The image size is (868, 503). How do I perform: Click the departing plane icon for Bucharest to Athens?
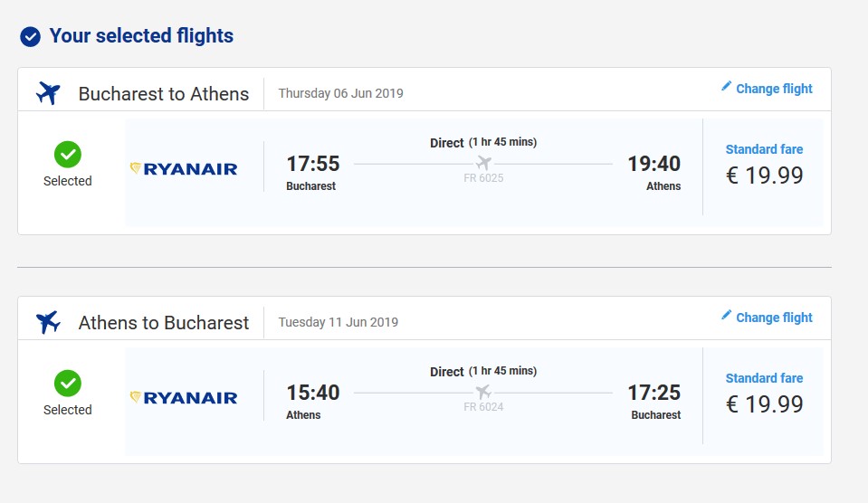pyautogui.click(x=48, y=93)
